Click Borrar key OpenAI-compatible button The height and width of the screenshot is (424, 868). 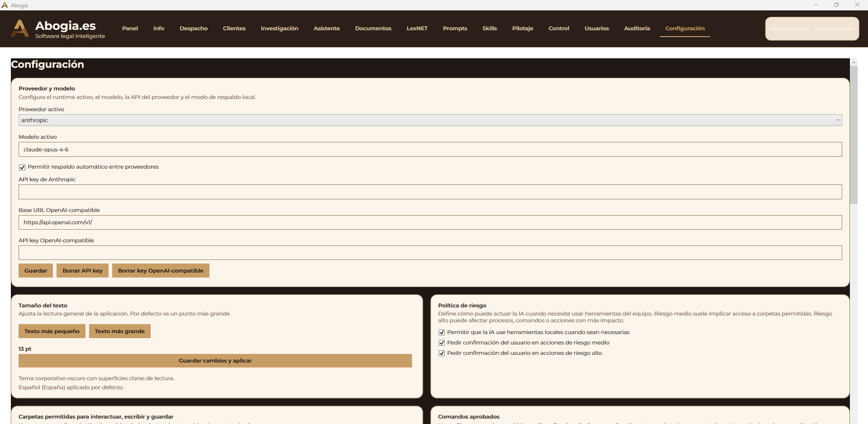(x=161, y=271)
